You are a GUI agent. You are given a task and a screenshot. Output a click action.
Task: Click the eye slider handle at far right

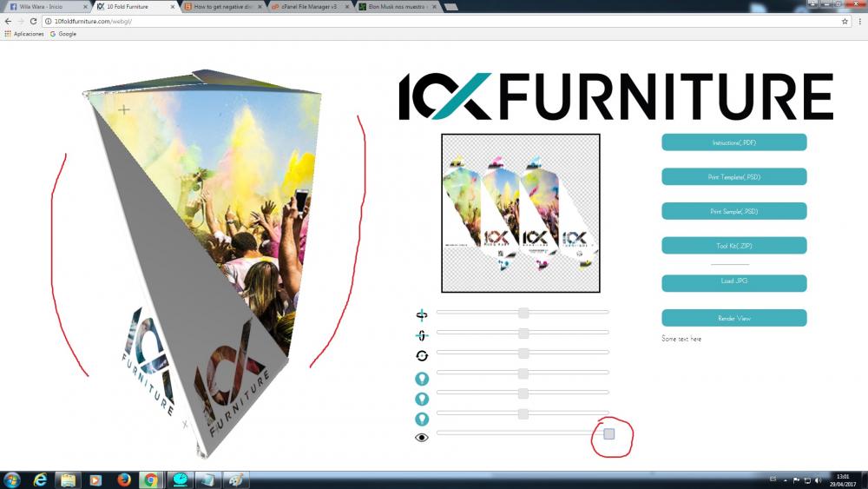(x=609, y=433)
